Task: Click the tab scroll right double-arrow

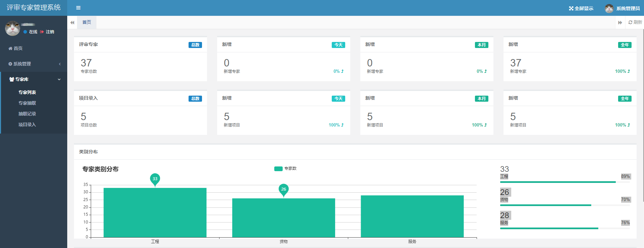Action: 620,22
